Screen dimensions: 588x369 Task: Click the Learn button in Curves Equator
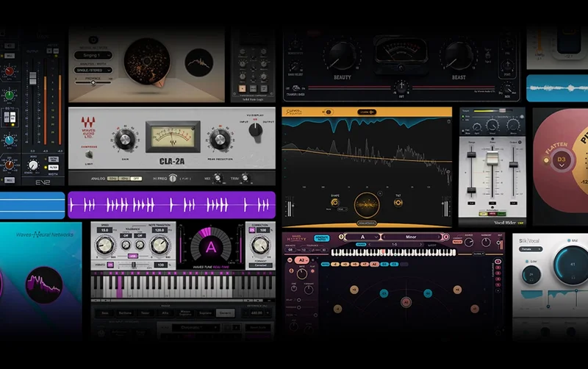[x=365, y=112]
